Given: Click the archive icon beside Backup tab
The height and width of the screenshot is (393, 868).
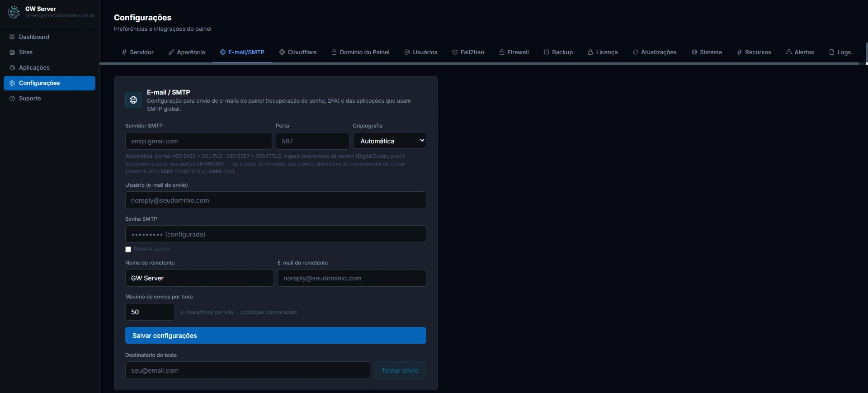Looking at the screenshot, I should (x=547, y=52).
